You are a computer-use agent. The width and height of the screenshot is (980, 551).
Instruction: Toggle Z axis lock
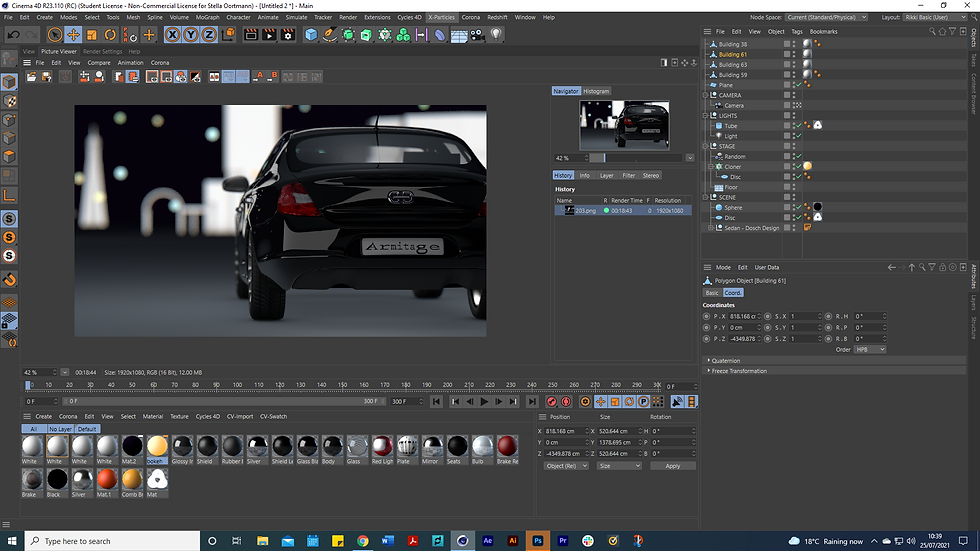coord(209,35)
